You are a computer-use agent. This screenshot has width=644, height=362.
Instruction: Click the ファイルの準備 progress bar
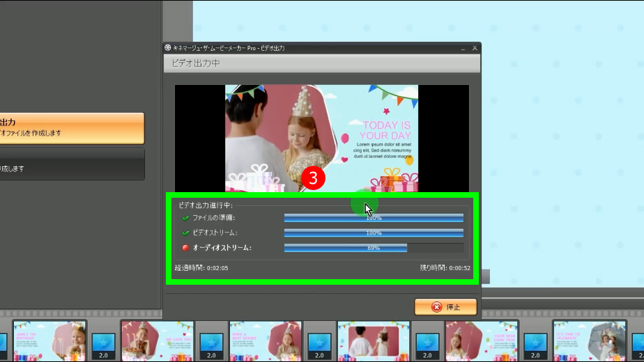[374, 218]
